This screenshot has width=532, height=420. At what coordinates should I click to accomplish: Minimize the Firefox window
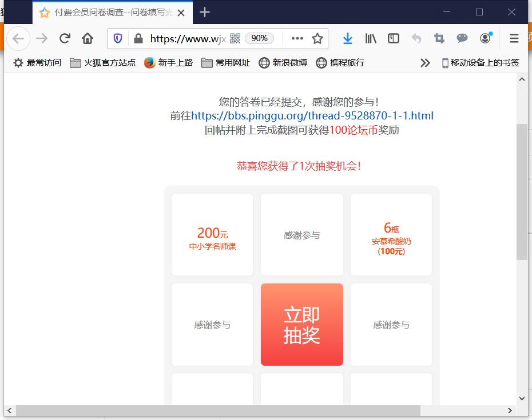[447, 12]
